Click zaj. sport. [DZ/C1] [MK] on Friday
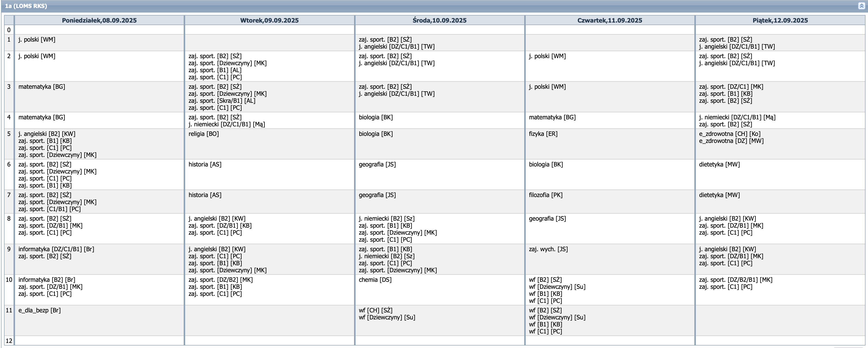The height and width of the screenshot is (348, 868). 731,87
